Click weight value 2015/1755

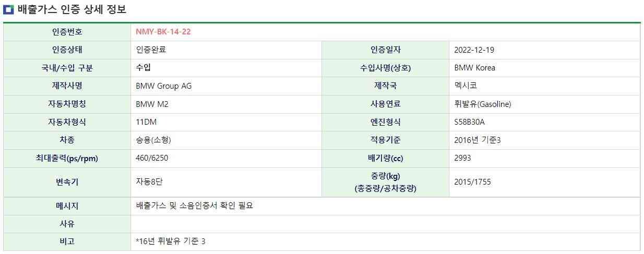pos(472,182)
